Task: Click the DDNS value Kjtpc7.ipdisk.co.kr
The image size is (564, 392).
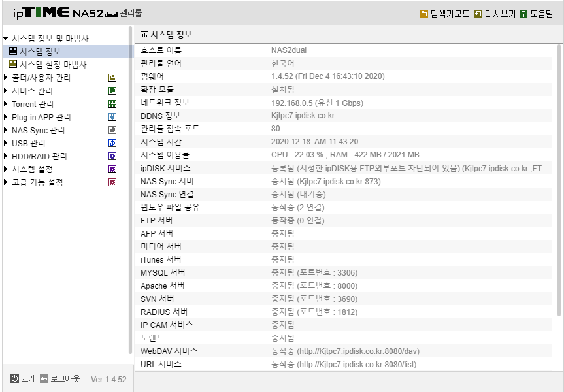Action: [303, 116]
